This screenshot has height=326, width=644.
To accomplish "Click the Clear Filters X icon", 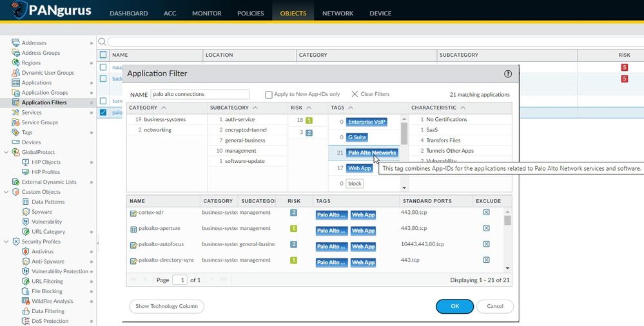I will coord(355,94).
